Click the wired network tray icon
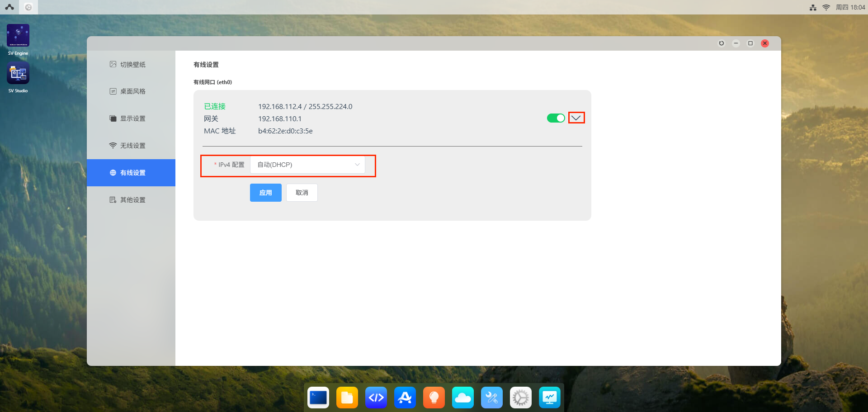 coord(813,7)
